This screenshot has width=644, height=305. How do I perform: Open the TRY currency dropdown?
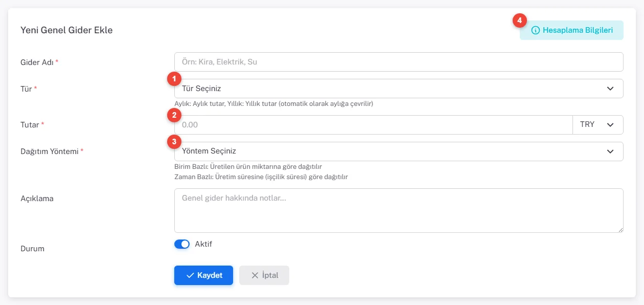click(598, 125)
